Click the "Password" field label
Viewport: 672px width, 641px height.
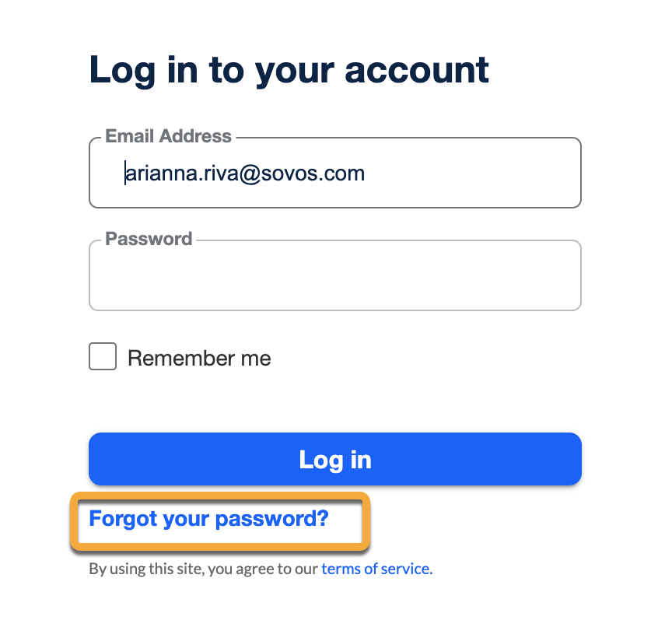(x=149, y=239)
